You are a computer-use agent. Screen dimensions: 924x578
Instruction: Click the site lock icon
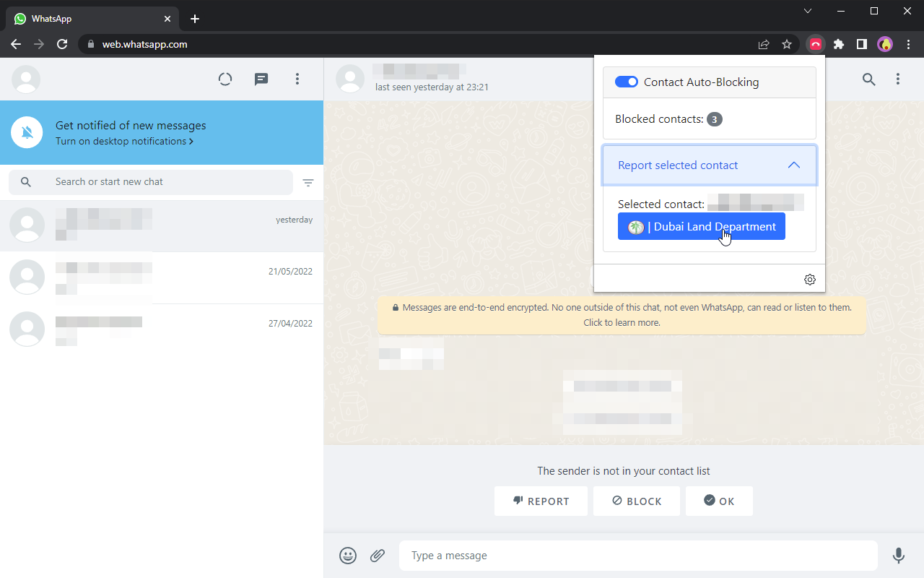coord(90,44)
